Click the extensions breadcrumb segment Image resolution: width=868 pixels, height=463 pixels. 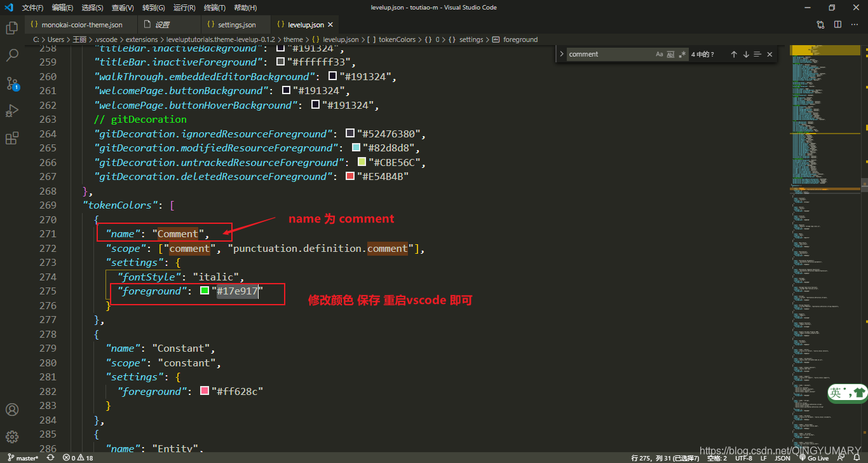coord(142,39)
